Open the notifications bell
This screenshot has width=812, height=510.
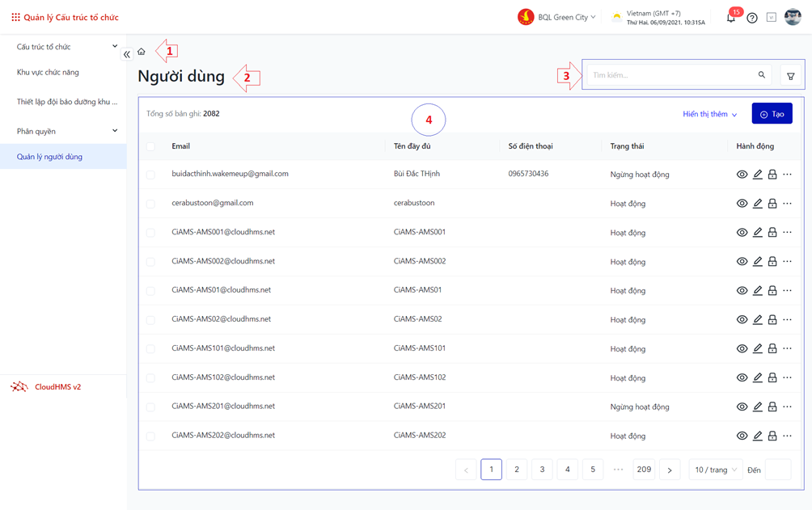click(x=730, y=18)
